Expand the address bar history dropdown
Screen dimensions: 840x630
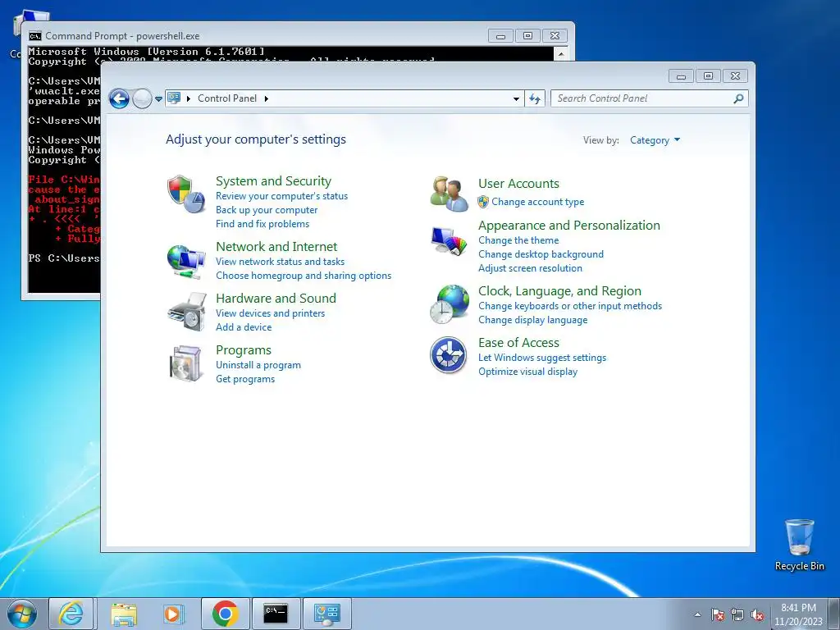516,98
